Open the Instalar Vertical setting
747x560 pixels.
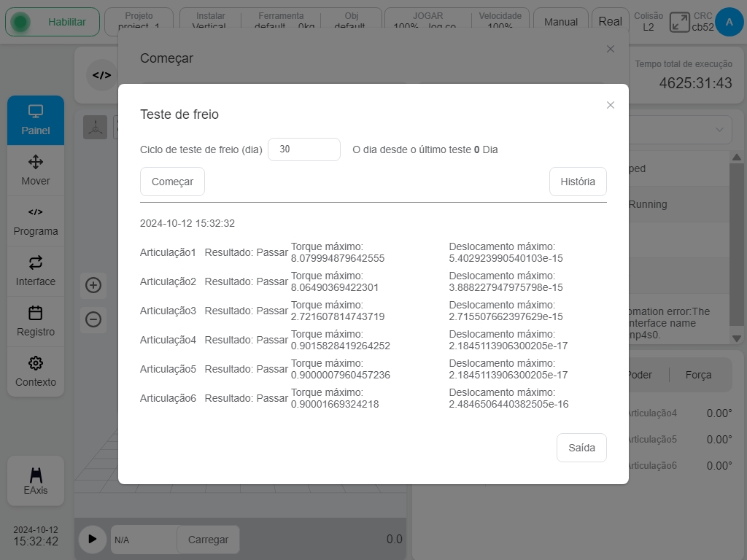[210, 21]
